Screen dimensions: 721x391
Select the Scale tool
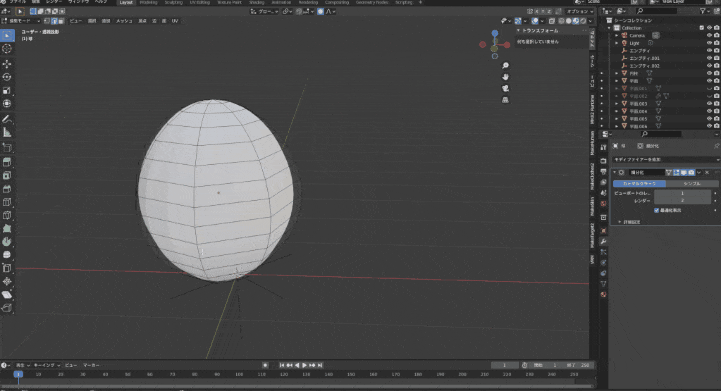7,91
